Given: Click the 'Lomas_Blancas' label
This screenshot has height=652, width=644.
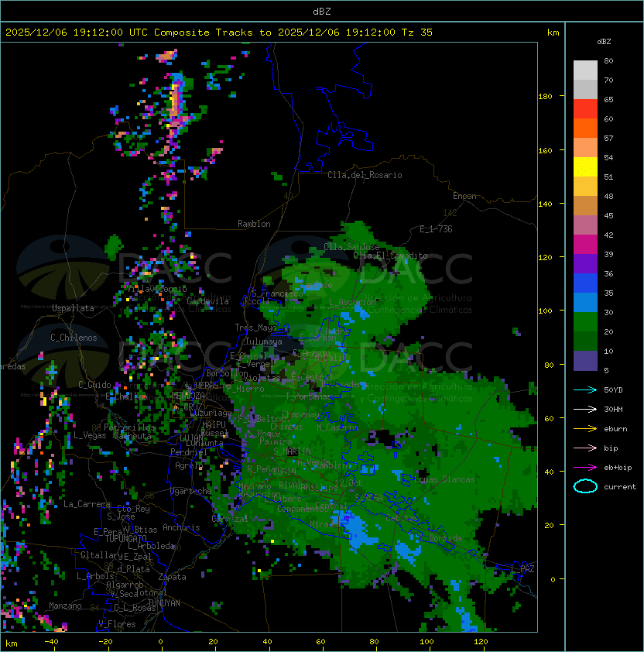Looking at the screenshot, I should pos(444,479).
